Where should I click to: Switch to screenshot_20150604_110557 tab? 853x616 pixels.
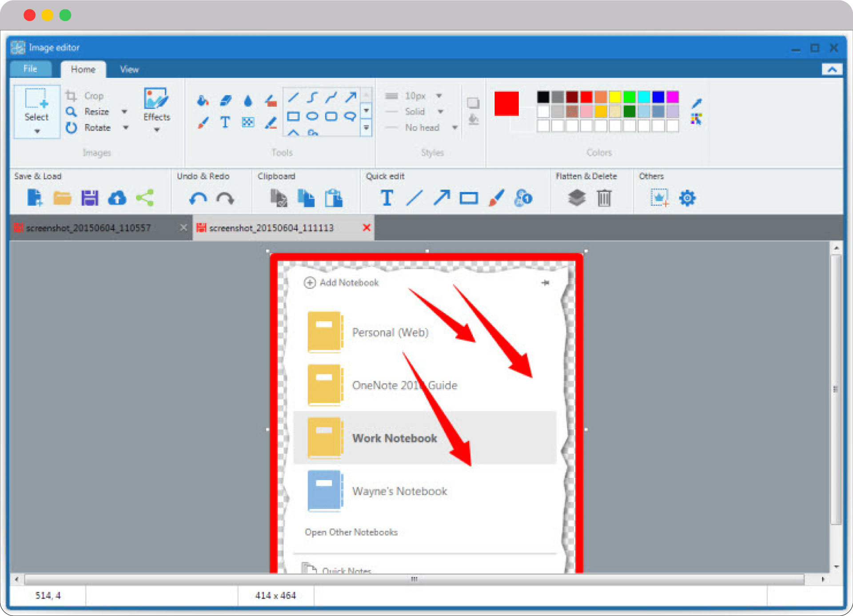point(88,228)
